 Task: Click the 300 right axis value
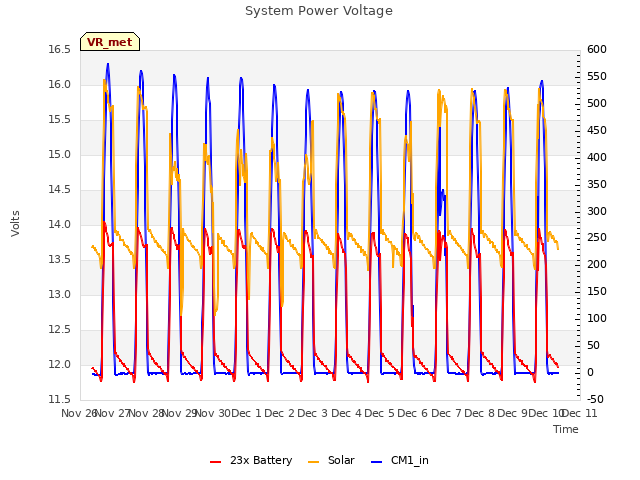coord(597,211)
